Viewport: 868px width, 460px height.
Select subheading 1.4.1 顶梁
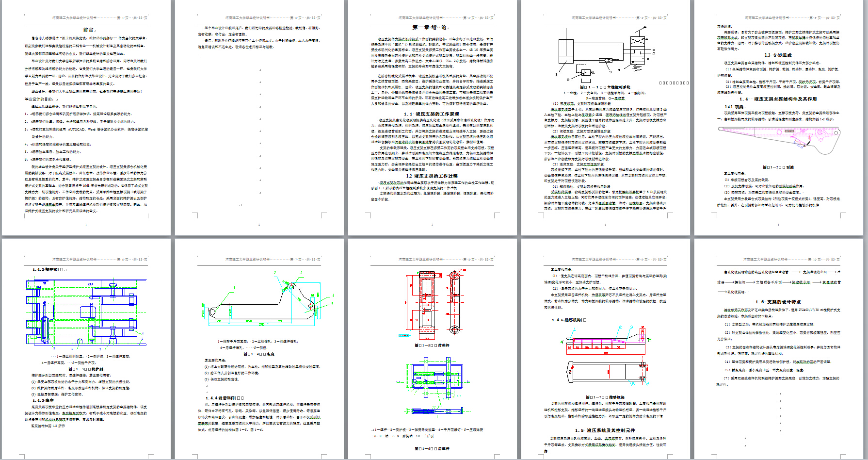(734, 107)
